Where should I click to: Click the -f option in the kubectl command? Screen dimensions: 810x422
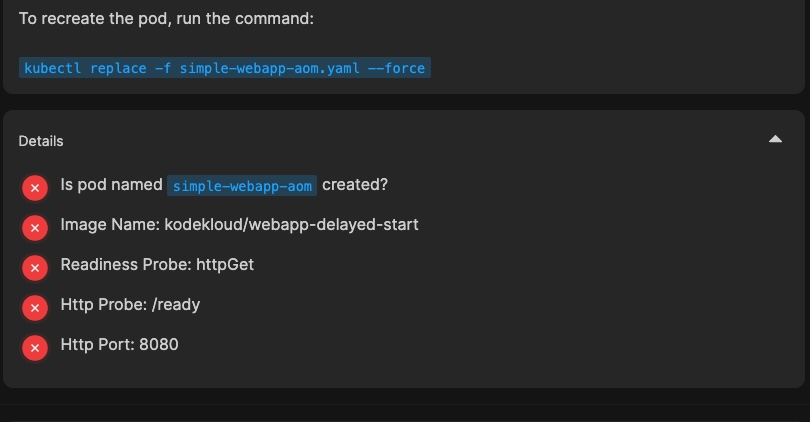(x=165, y=68)
